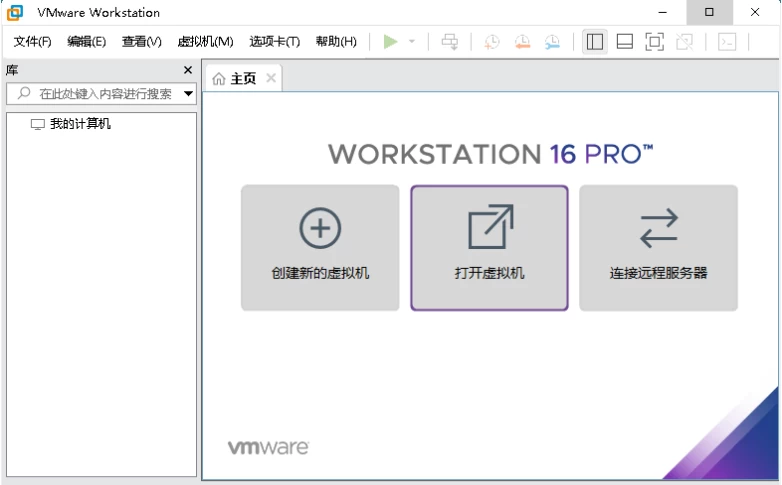The height and width of the screenshot is (485, 782).
Task: Toggle Unity mode toolbar icon
Action: click(x=684, y=41)
